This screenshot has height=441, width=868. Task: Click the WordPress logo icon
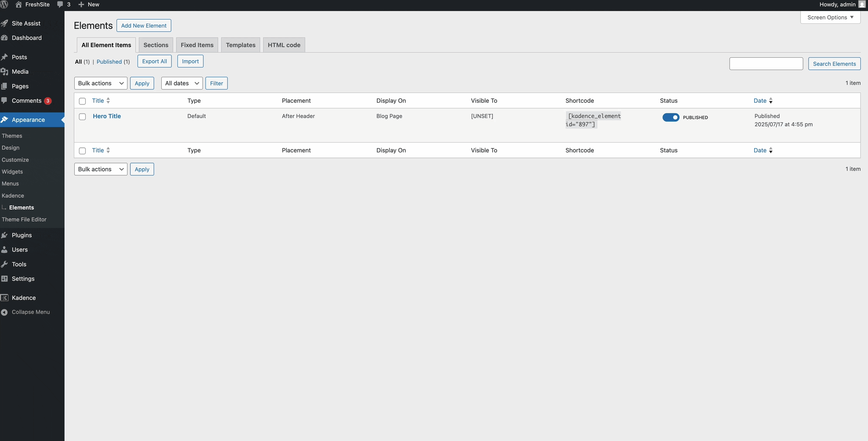coord(4,4)
